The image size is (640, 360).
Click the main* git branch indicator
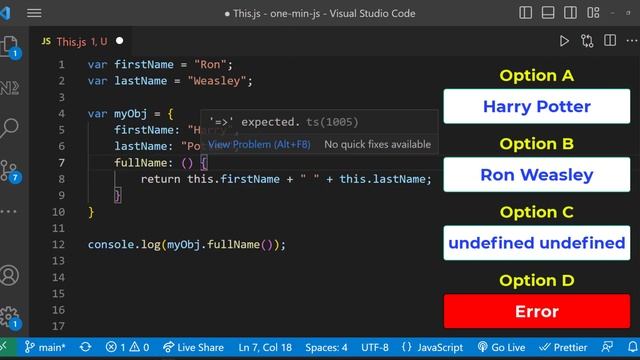(45, 347)
